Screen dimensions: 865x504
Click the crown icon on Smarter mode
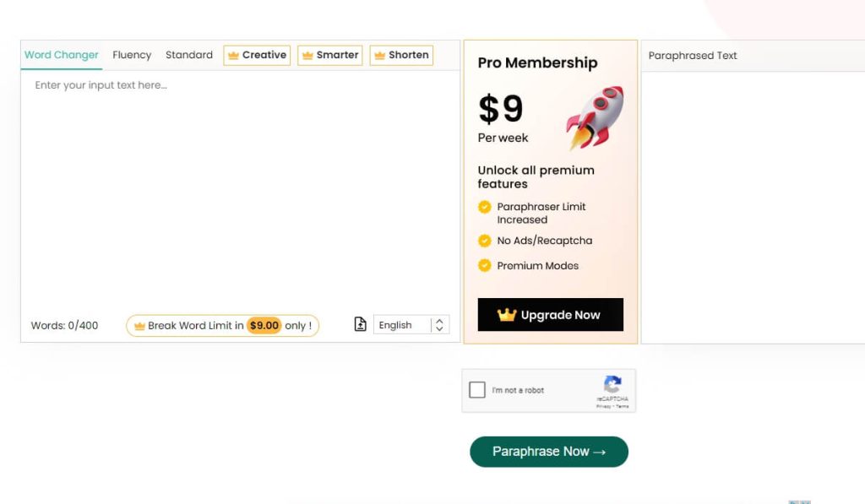[x=307, y=56]
